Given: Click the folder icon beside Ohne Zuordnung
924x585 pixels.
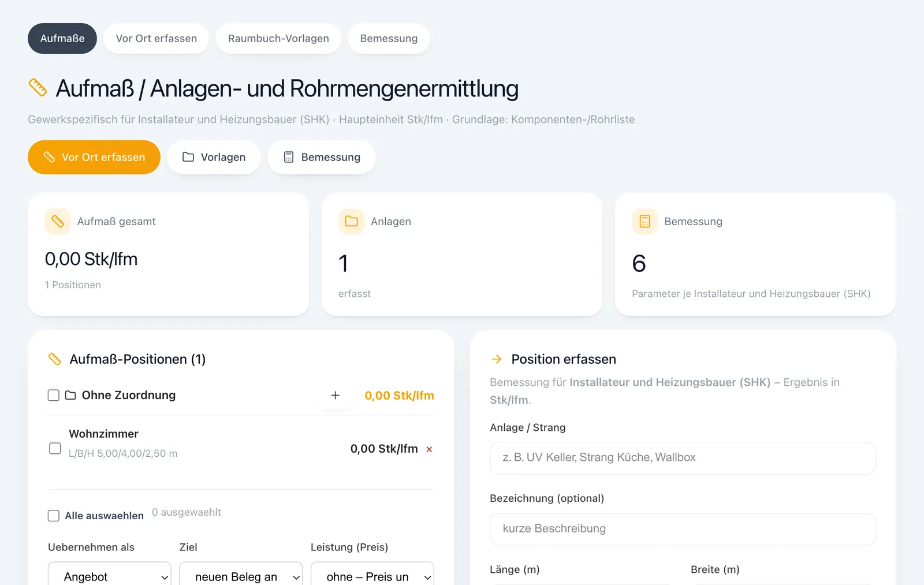Looking at the screenshot, I should [70, 395].
